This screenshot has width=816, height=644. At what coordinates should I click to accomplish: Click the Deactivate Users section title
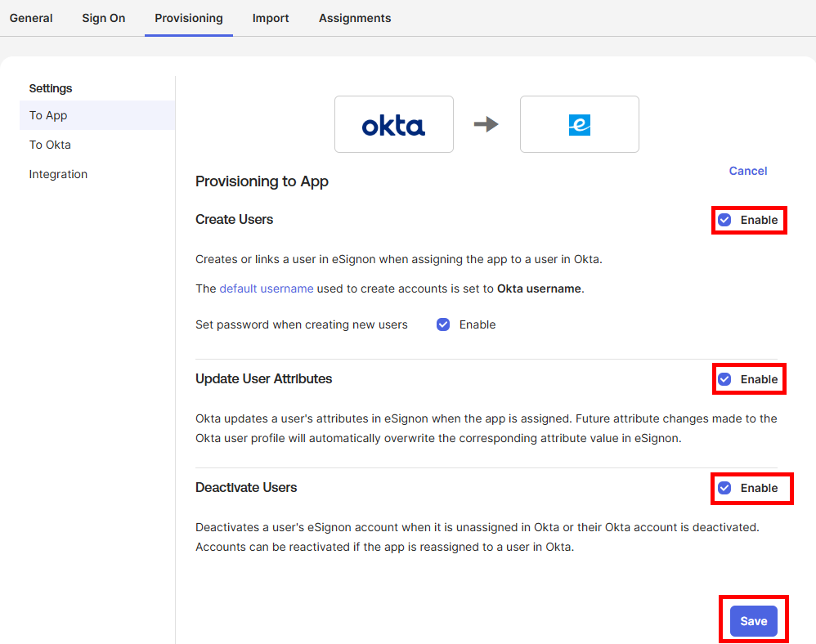(246, 487)
